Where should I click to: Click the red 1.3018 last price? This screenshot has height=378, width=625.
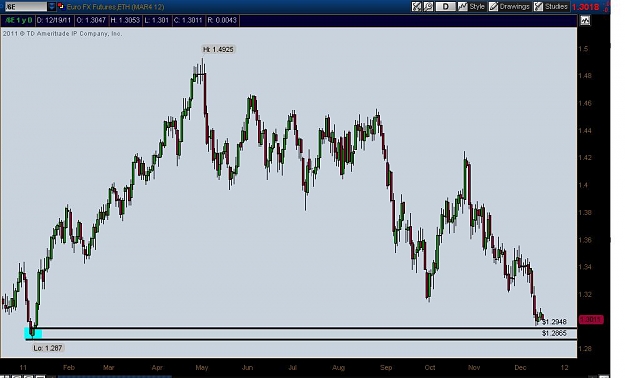click(586, 7)
